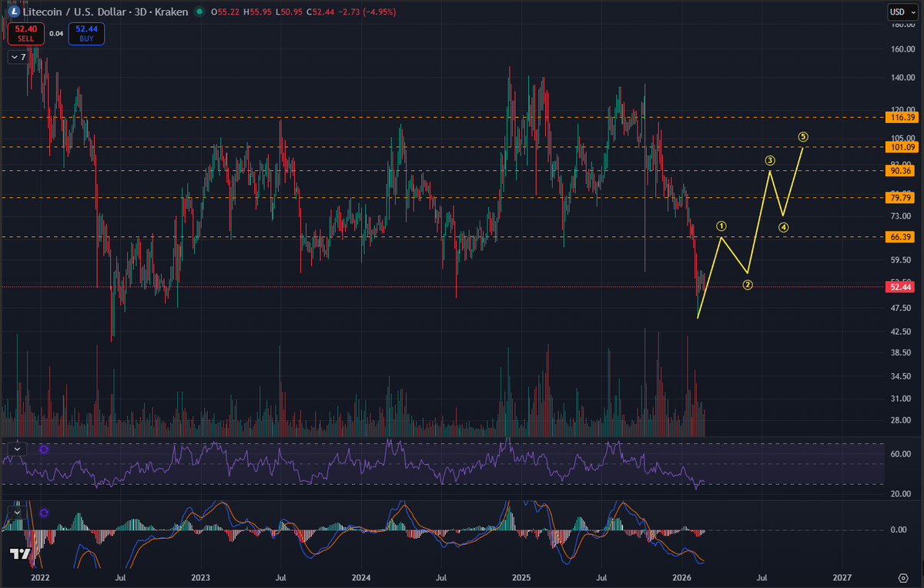Click 60.00 on the RSI scale

click(x=901, y=454)
